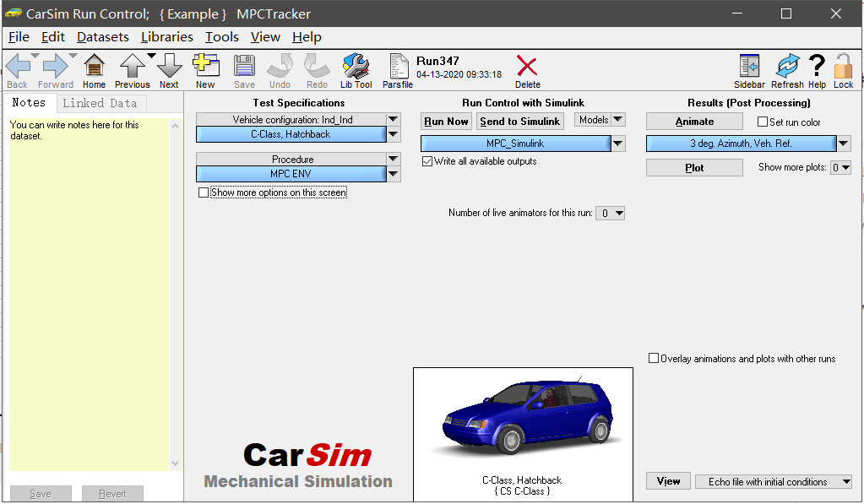Enable Overlay animations and plots checkbox
The image size is (864, 504).
654,358
